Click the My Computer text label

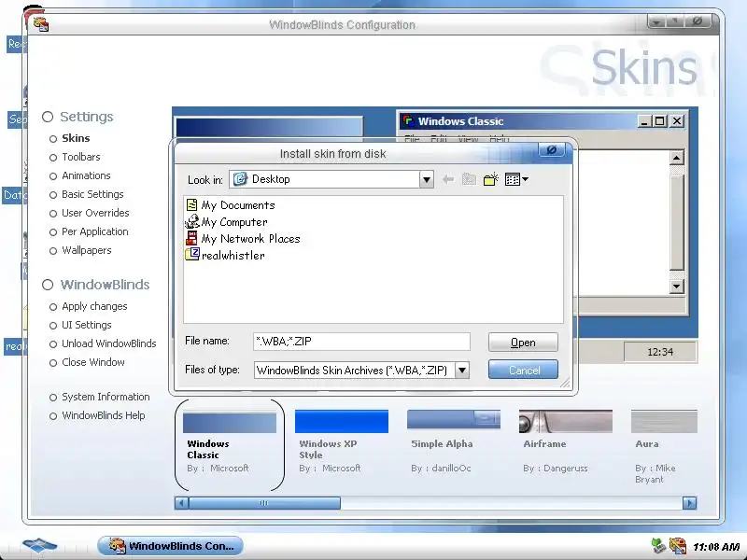pyautogui.click(x=234, y=222)
